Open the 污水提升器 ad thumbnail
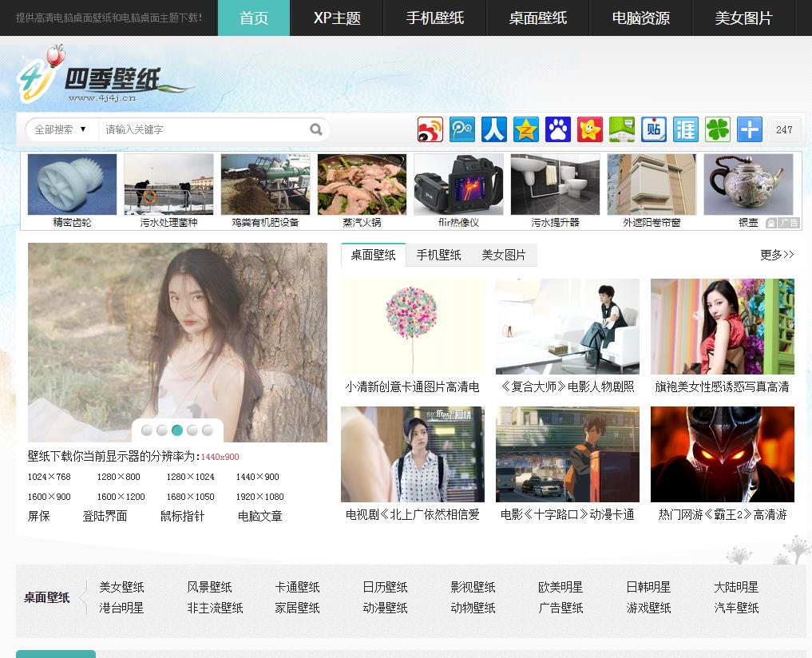 [555, 184]
